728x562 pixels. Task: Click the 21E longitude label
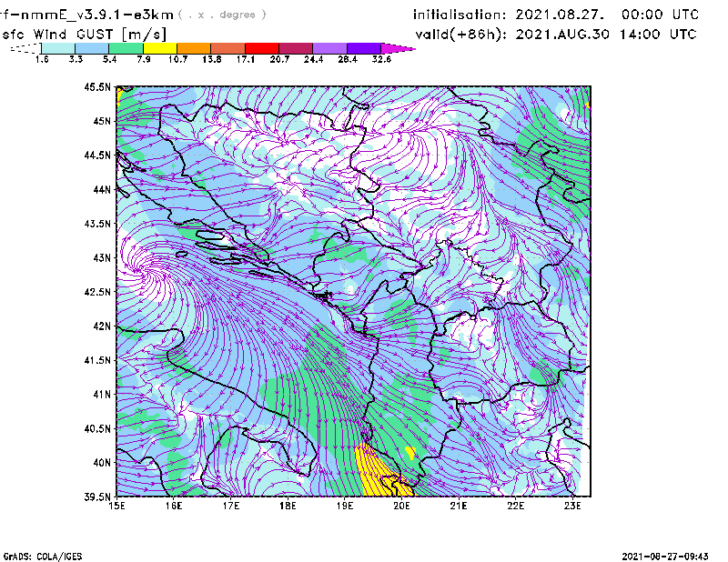coord(459,506)
